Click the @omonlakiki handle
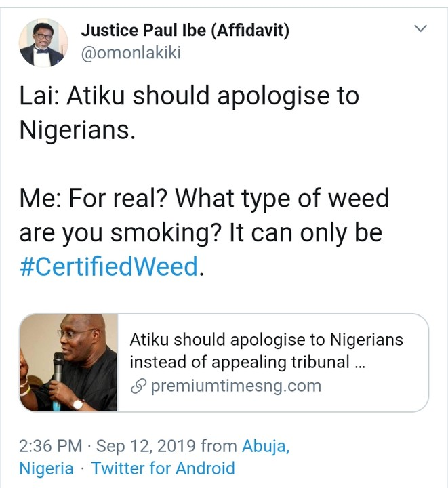Screen dimensions: 448x488 pos(130,53)
